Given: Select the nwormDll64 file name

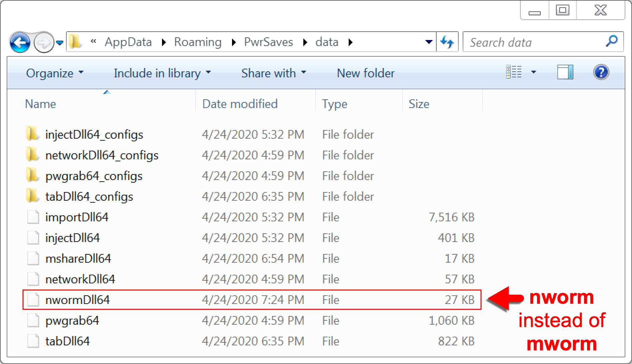Looking at the screenshot, I should pos(78,300).
